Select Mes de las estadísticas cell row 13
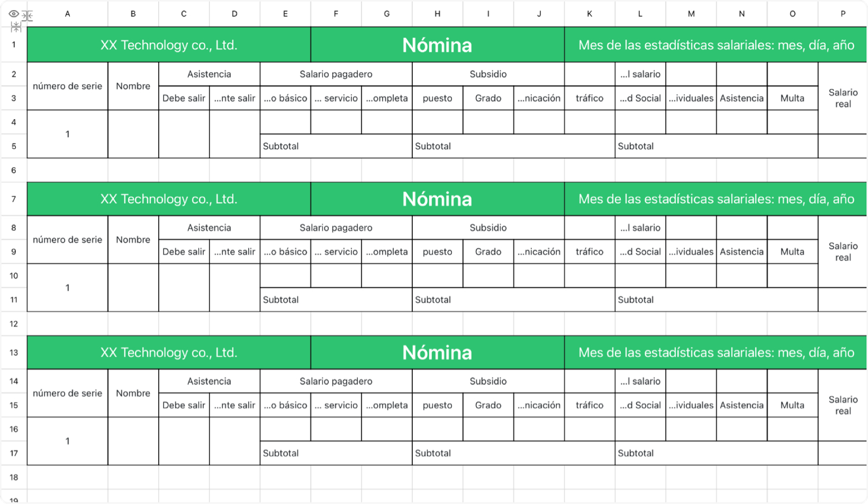 (x=716, y=352)
